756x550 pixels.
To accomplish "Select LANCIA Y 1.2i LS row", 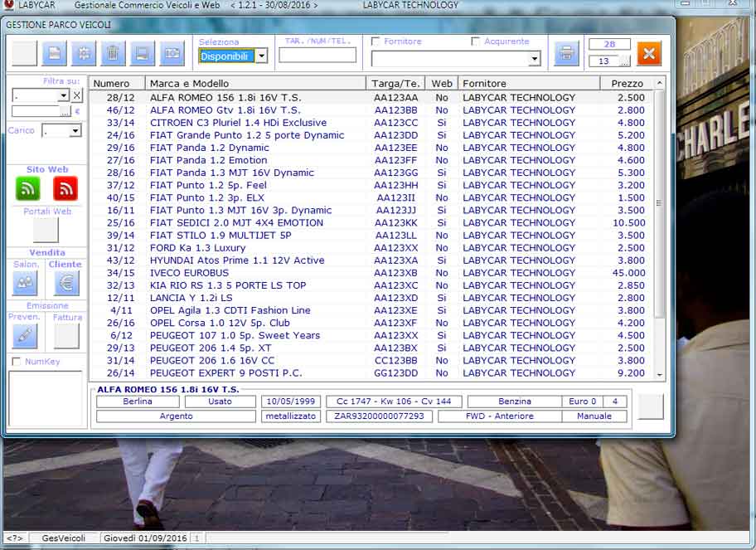I will tap(371, 298).
